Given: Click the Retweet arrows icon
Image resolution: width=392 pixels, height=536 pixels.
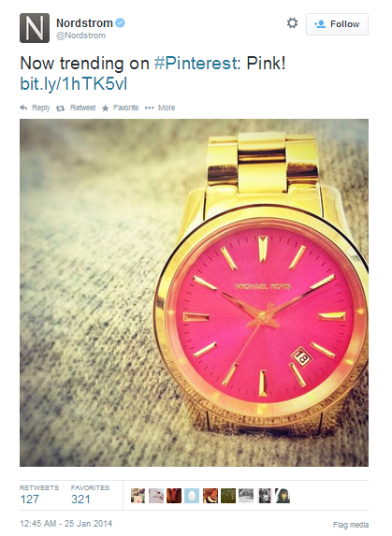Looking at the screenshot, I should pos(60,109).
